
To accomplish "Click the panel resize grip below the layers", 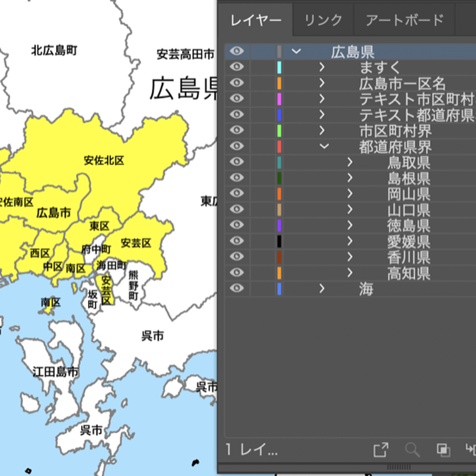I will (x=399, y=466).
